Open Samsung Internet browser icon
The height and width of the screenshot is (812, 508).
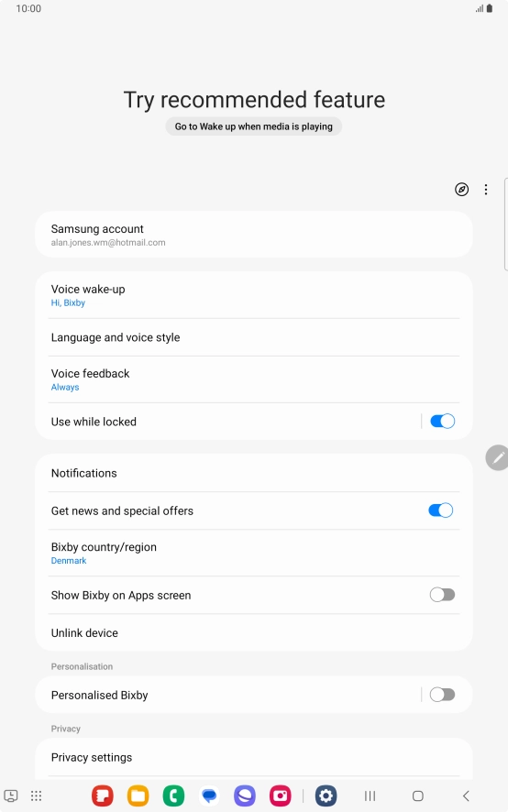tap(245, 796)
